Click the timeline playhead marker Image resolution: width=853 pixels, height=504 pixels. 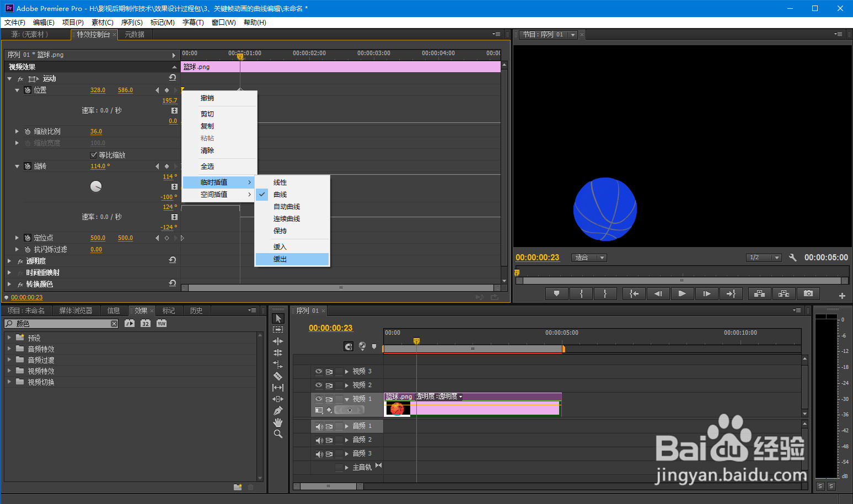[416, 341]
